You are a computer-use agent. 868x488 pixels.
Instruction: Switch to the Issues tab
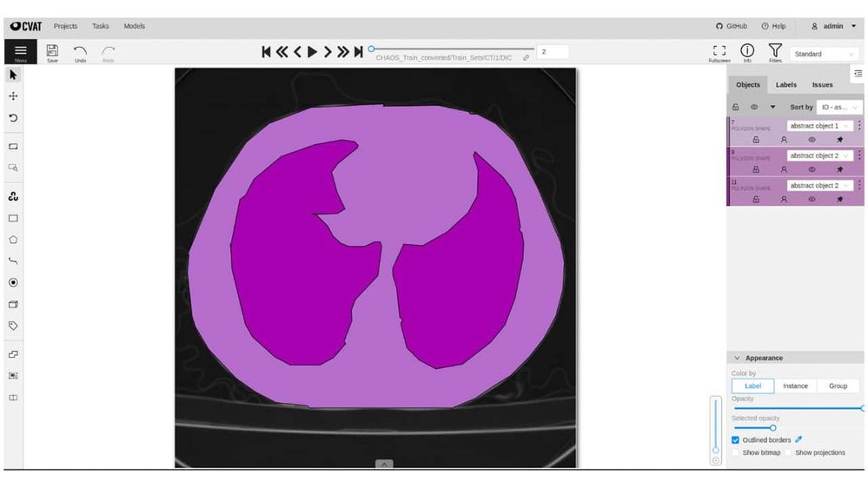coord(822,84)
